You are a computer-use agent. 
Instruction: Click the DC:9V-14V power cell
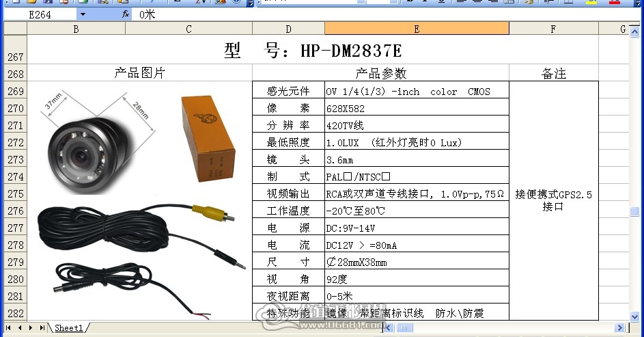coord(417,227)
